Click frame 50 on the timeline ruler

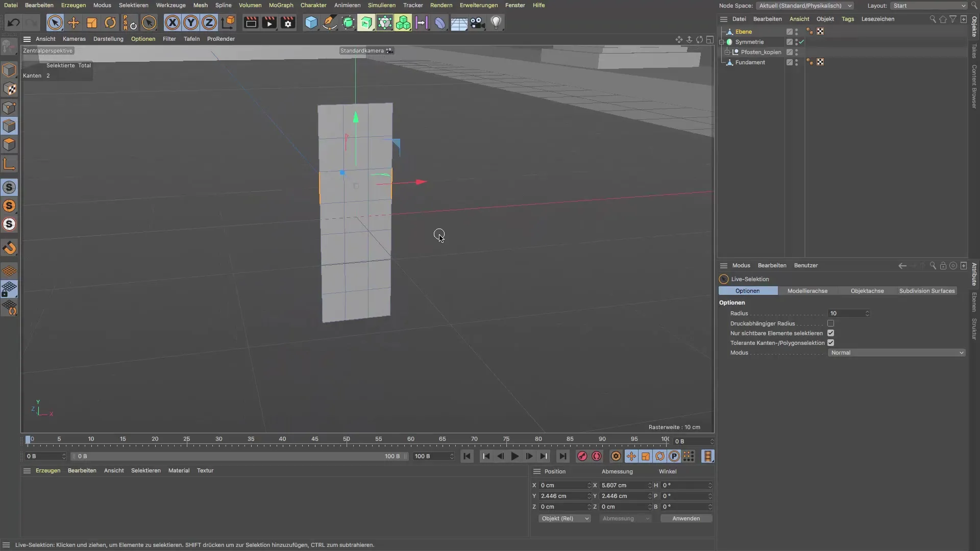click(x=347, y=439)
